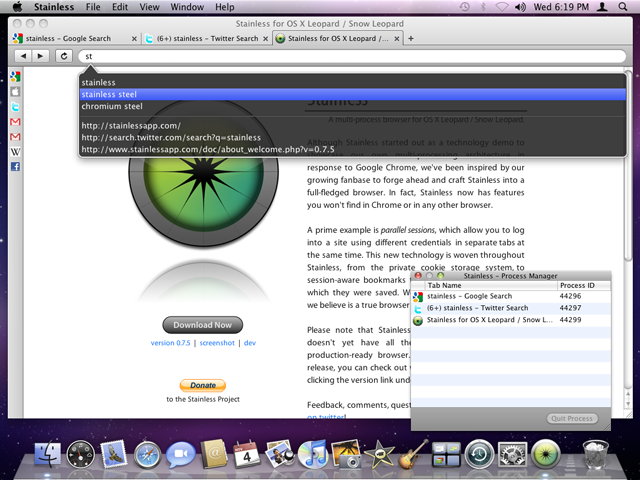The height and width of the screenshot is (480, 640).
Task: Go forward using the forward arrow
Action: coord(40,56)
